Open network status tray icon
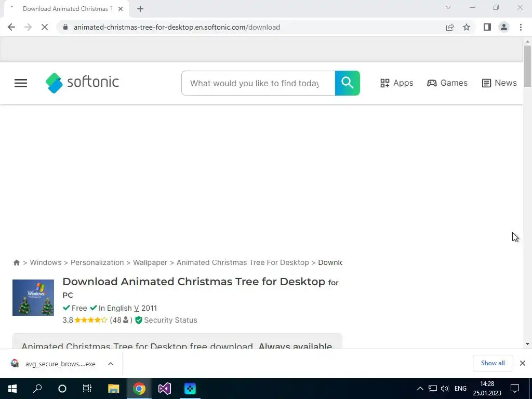Viewport: 532px width, 399px height. pos(433,389)
